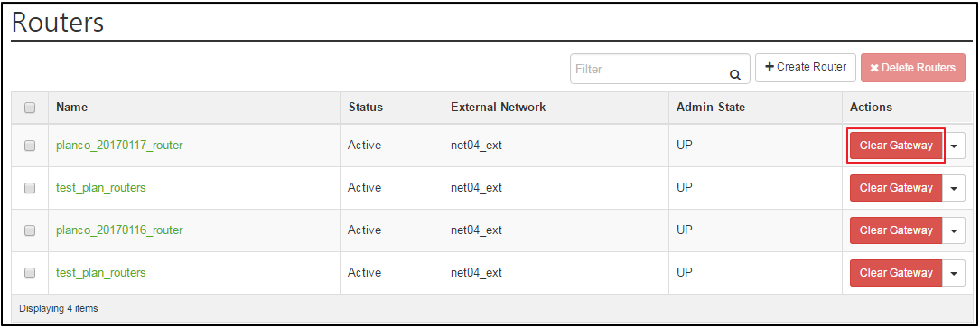Viewport: 980px width, 329px height.
Task: Click the External Network column header
Action: (498, 107)
